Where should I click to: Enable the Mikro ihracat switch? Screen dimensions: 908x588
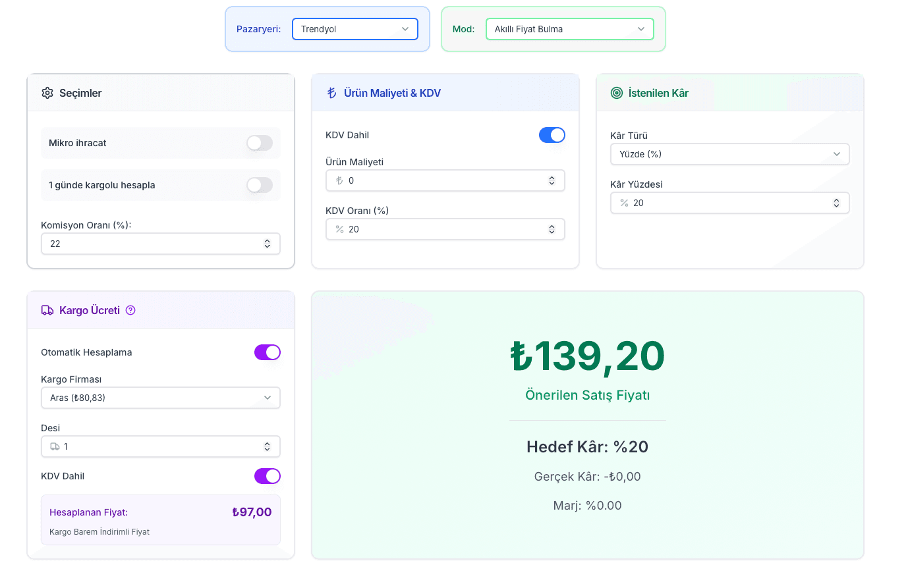click(x=260, y=143)
